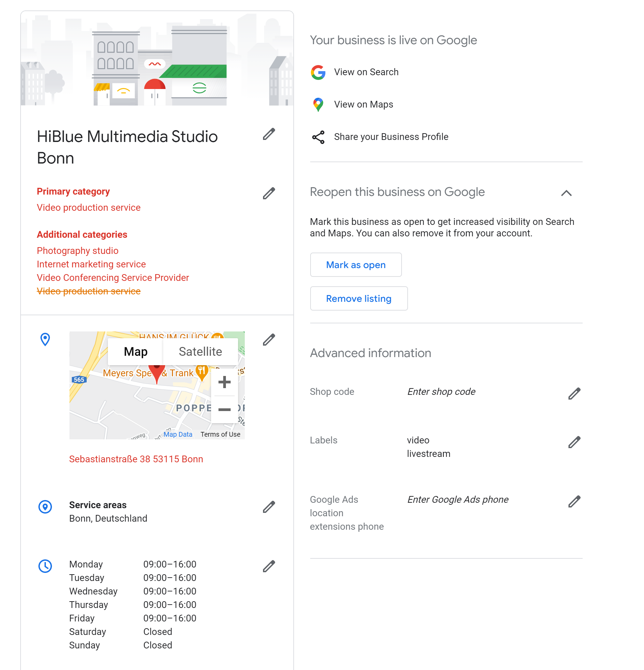644x670 pixels.
Task: Zoom out on the map
Action: 224,409
